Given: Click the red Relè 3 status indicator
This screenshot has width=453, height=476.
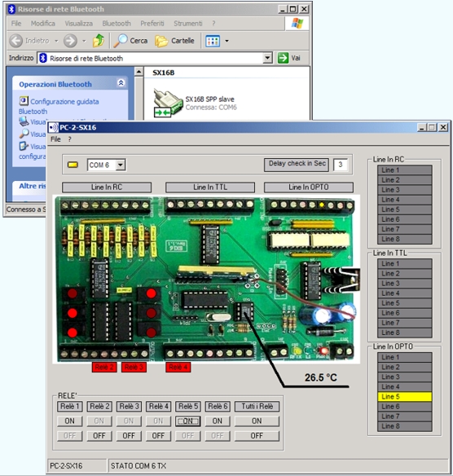Looking at the screenshot, I should [x=134, y=368].
